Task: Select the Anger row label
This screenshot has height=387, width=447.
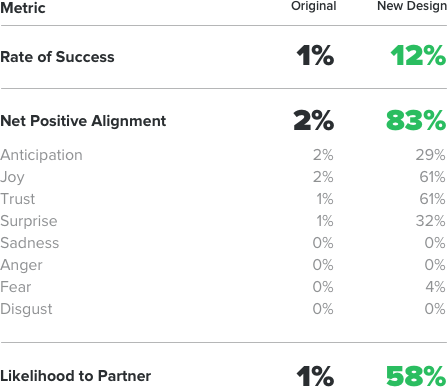Action: 21,266
